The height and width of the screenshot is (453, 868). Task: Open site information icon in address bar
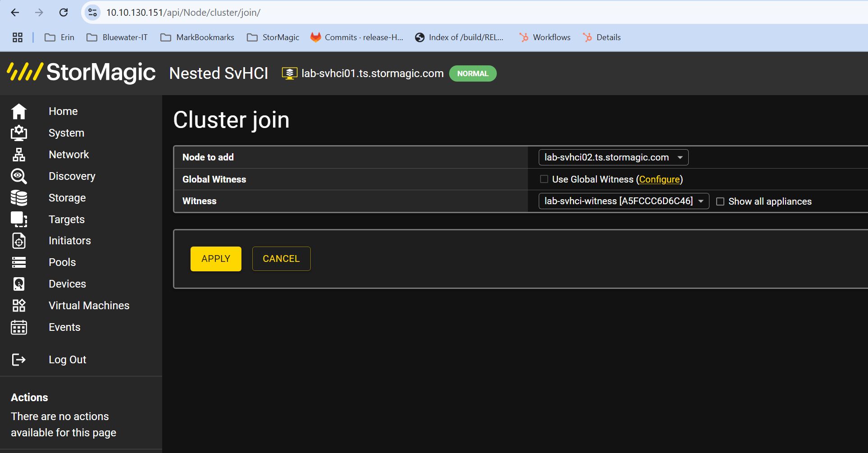pyautogui.click(x=92, y=13)
